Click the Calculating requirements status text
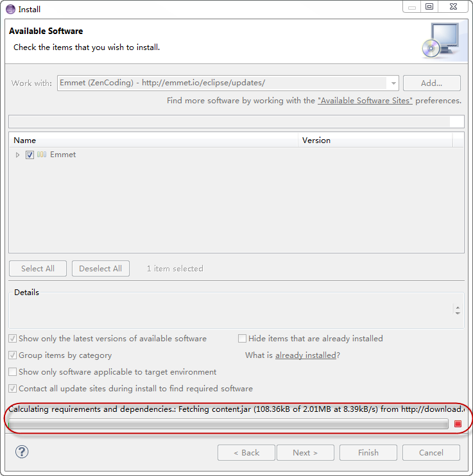This screenshot has height=476, width=473. point(236,409)
